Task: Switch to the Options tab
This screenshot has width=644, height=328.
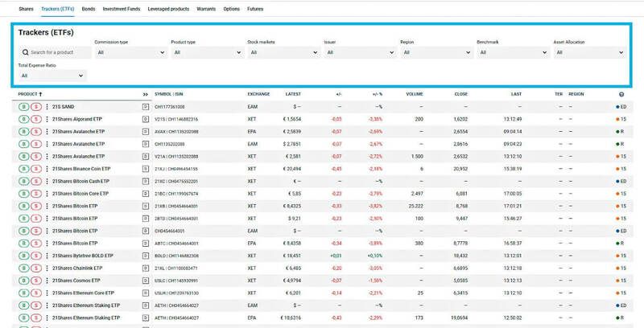Action: click(x=232, y=9)
